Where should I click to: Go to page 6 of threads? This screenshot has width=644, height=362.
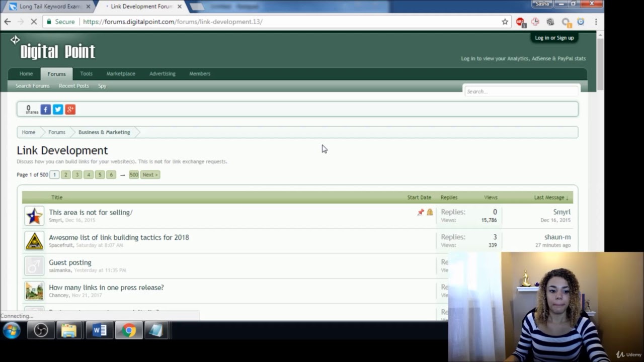(x=111, y=174)
